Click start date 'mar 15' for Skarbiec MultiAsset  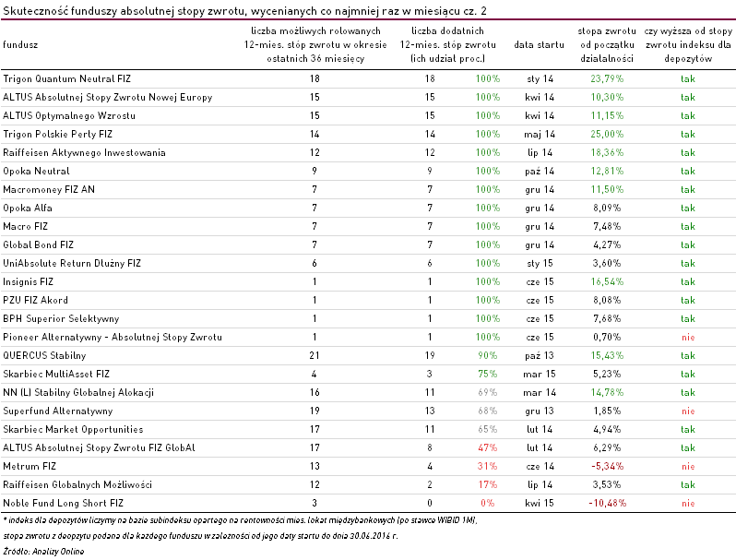(540, 374)
